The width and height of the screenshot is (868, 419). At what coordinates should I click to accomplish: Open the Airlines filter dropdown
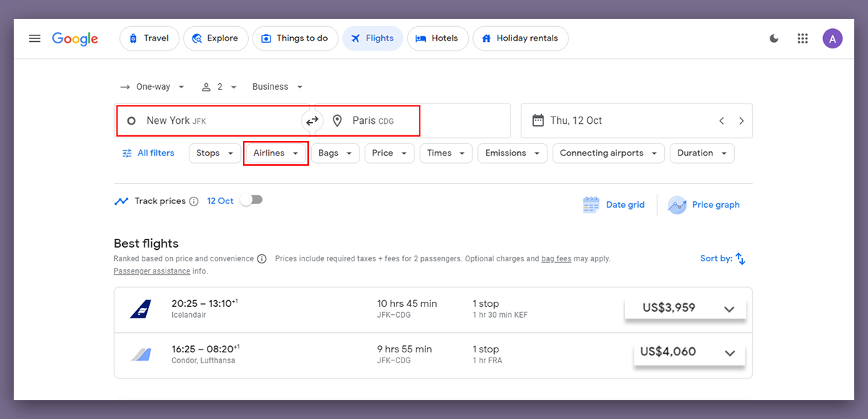click(x=276, y=153)
